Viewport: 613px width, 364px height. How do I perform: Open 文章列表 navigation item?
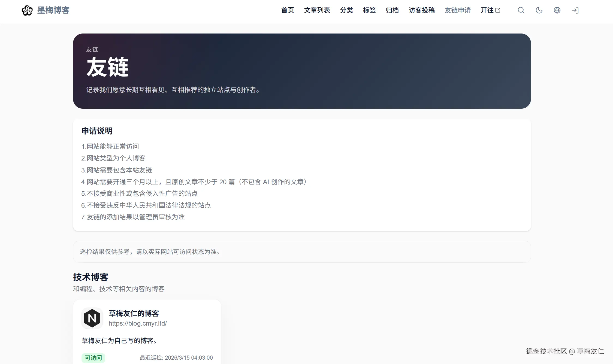coord(317,10)
